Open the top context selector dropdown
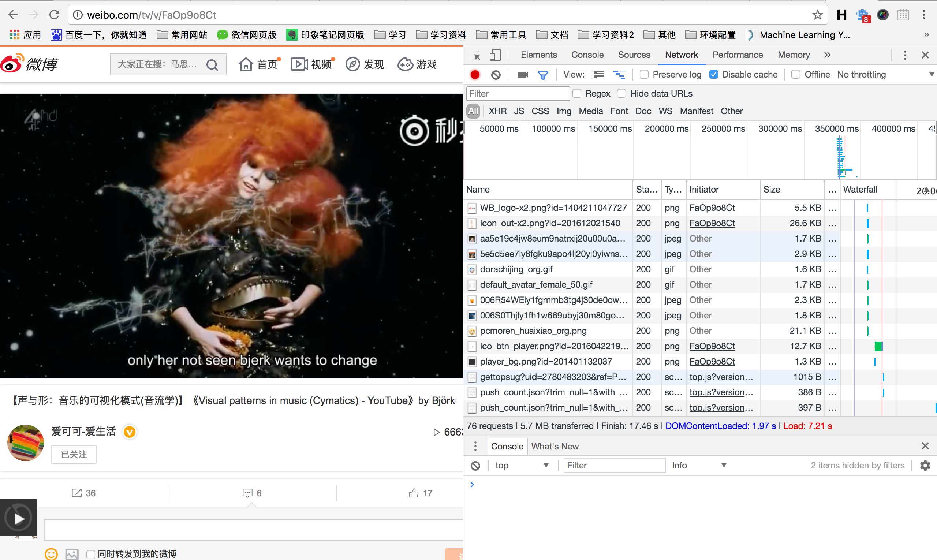 (521, 465)
